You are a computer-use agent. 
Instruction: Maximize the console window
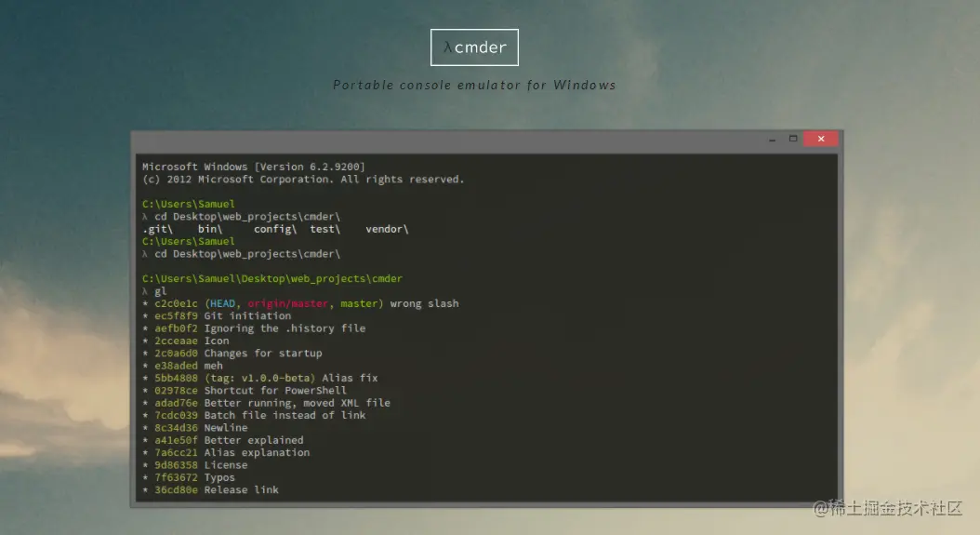pos(793,139)
